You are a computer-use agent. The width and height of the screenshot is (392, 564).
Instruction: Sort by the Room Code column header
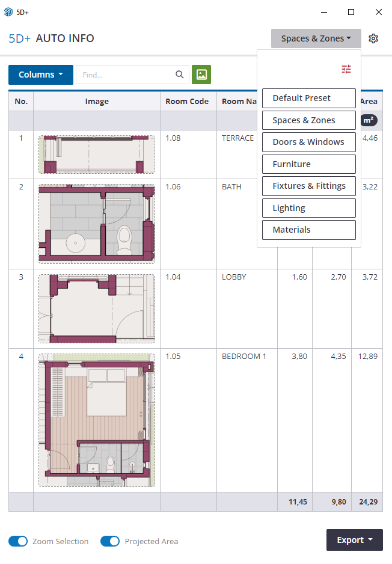[187, 101]
